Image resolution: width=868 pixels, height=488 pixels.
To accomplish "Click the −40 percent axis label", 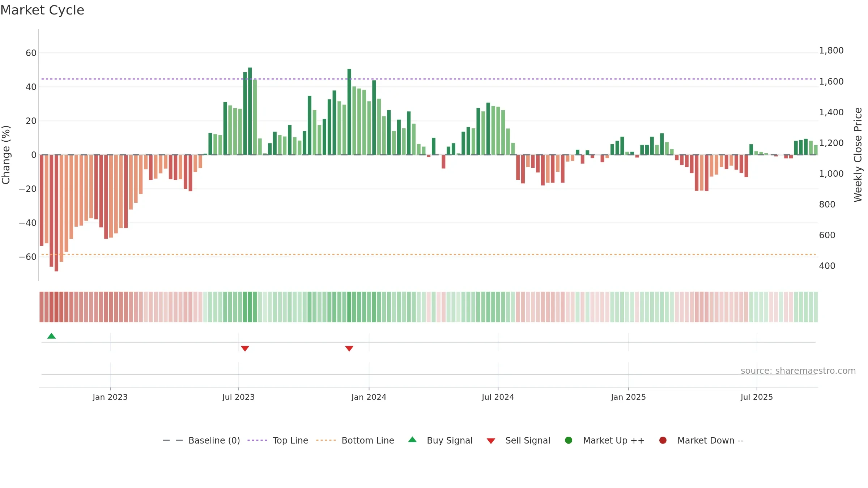I will [x=28, y=223].
